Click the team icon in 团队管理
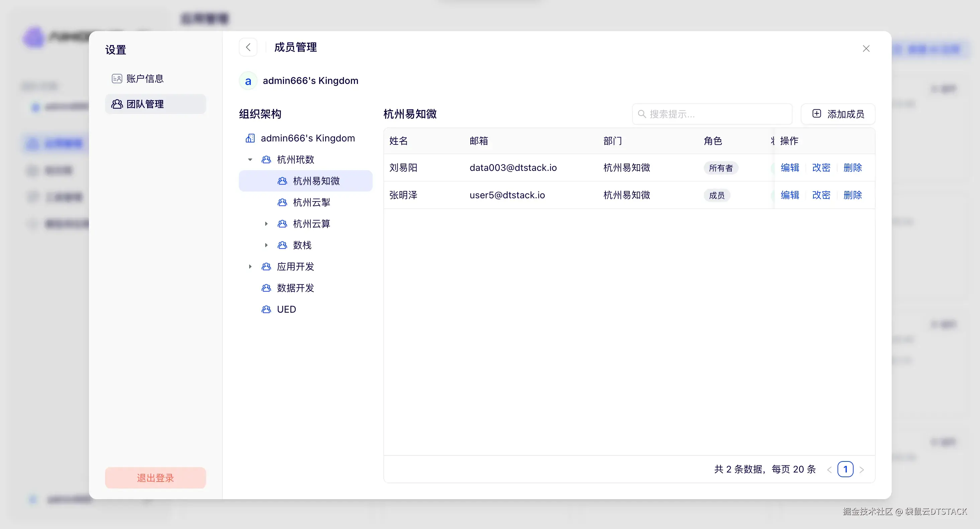980x529 pixels. [116, 104]
